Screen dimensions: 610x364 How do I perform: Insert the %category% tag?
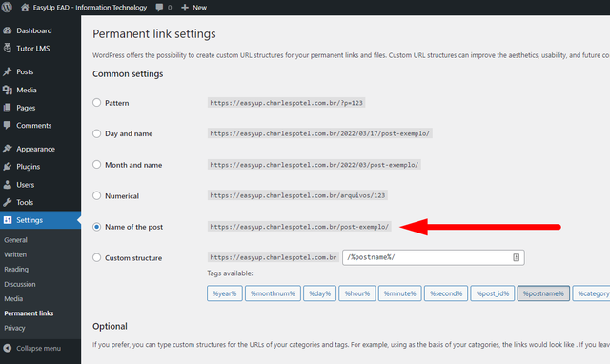(x=591, y=293)
